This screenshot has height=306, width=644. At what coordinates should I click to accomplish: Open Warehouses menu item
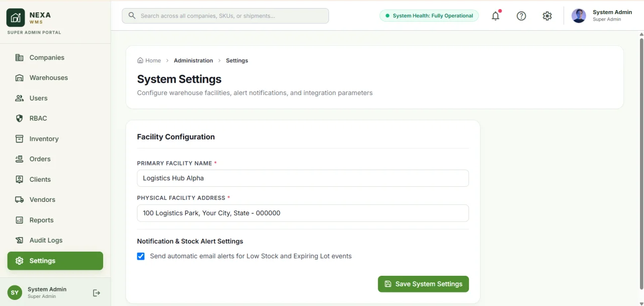tap(55, 78)
